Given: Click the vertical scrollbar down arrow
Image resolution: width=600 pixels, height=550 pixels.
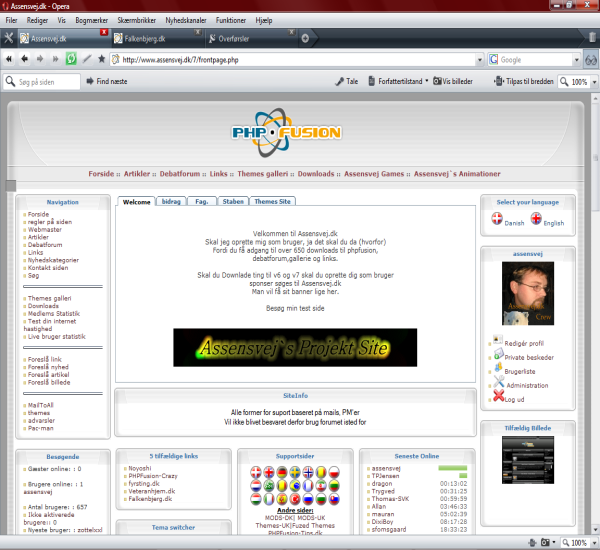Looking at the screenshot, I should click(595, 530).
